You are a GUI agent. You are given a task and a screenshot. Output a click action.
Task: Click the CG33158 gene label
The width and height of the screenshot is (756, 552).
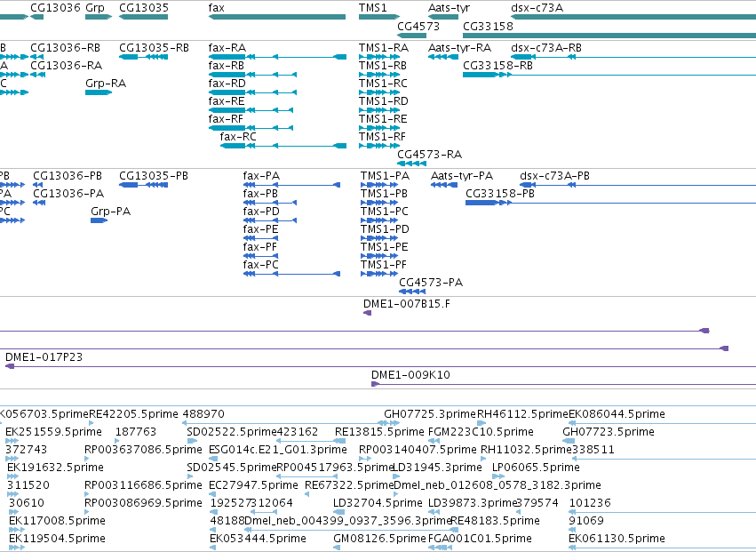pyautogui.click(x=488, y=26)
